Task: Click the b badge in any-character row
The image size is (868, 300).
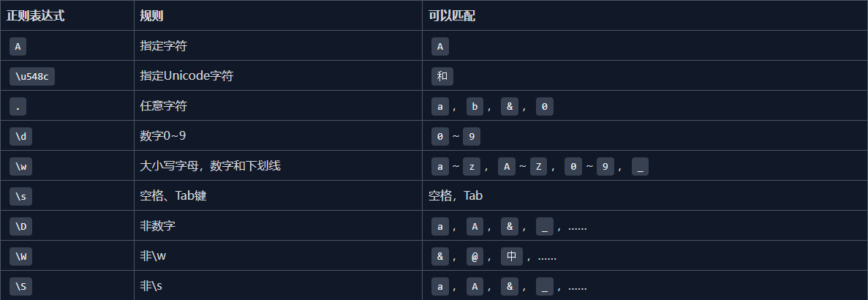Action: 475,106
